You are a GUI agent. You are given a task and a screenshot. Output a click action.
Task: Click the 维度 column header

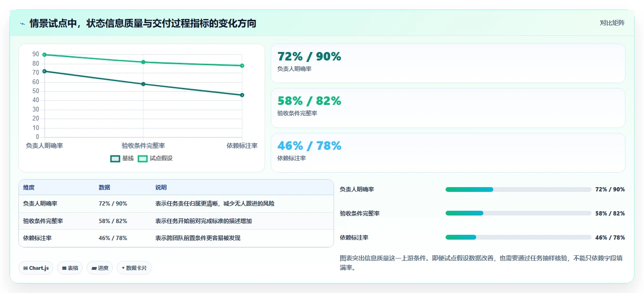click(x=29, y=188)
